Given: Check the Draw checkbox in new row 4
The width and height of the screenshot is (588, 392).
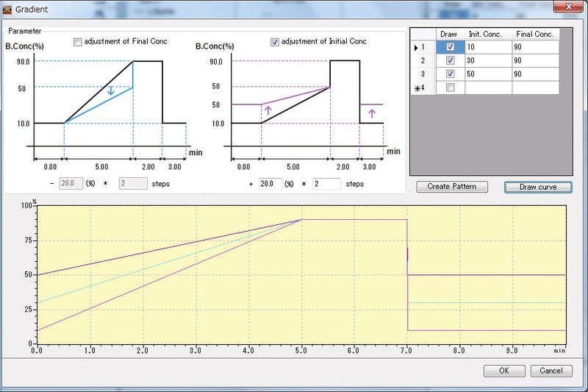Looking at the screenshot, I should coord(451,88).
